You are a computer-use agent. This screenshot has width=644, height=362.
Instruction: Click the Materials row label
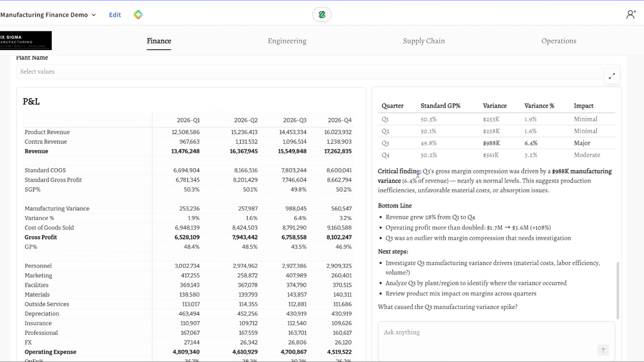[37, 295]
